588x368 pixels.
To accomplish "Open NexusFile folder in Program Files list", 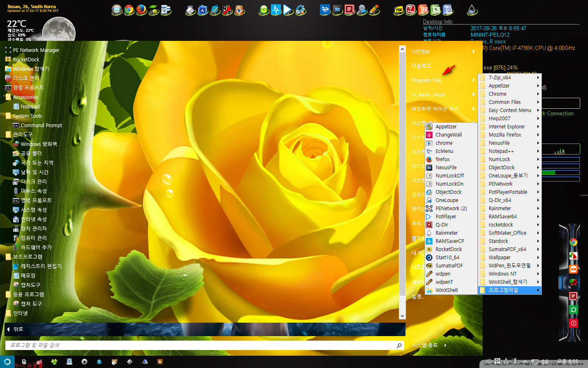I will [x=510, y=143].
